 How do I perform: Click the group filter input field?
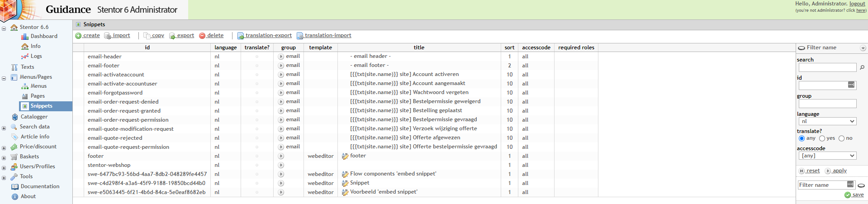pos(827,104)
